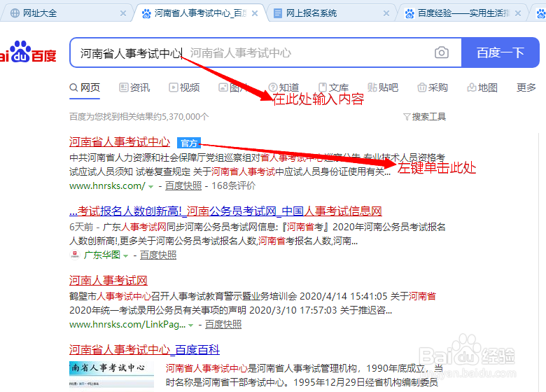
Task: Open the 更多 categories menu
Action: click(526, 87)
